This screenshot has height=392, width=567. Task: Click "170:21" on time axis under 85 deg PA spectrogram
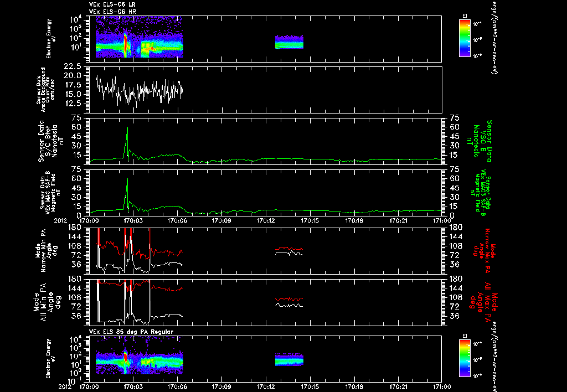(x=398, y=386)
